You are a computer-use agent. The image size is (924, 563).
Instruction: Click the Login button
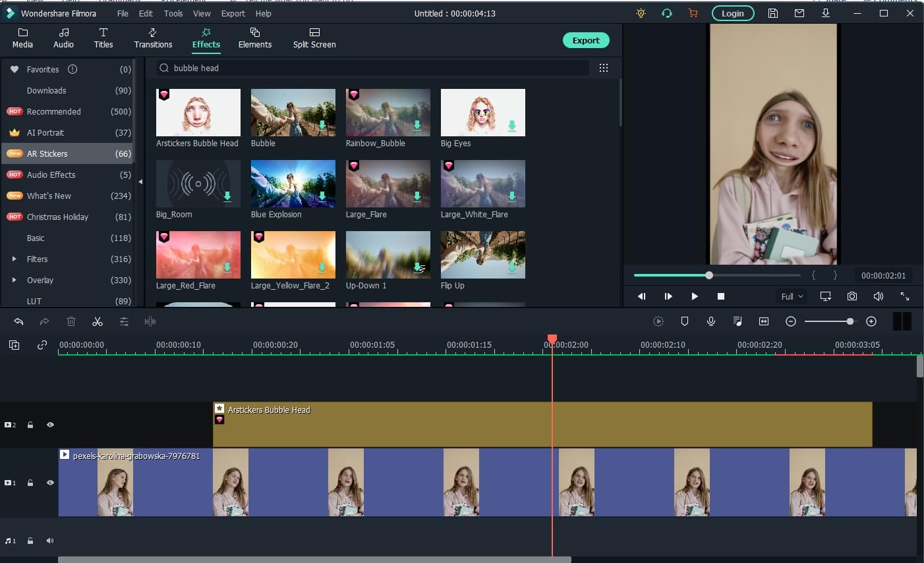click(732, 13)
